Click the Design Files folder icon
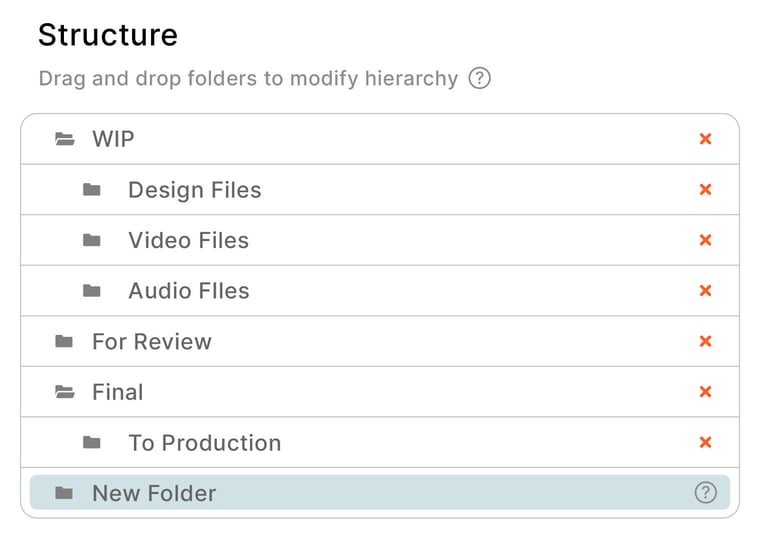Screen dimensions: 760x541 point(92,190)
